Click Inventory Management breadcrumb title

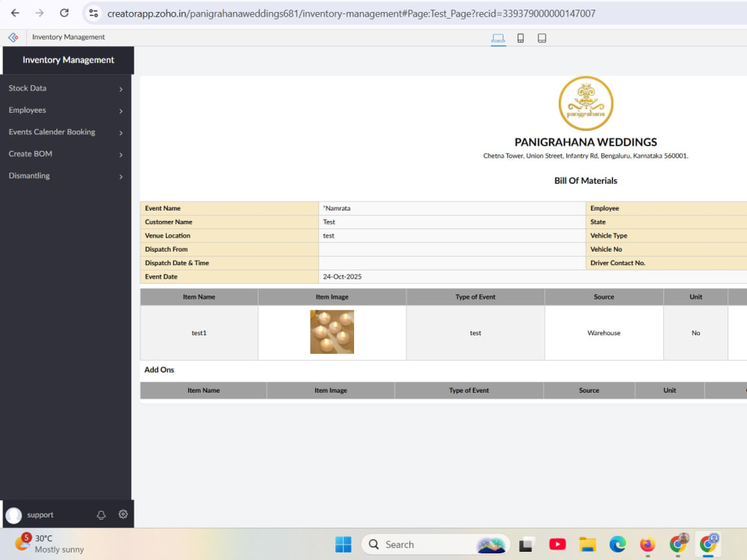pyautogui.click(x=69, y=37)
